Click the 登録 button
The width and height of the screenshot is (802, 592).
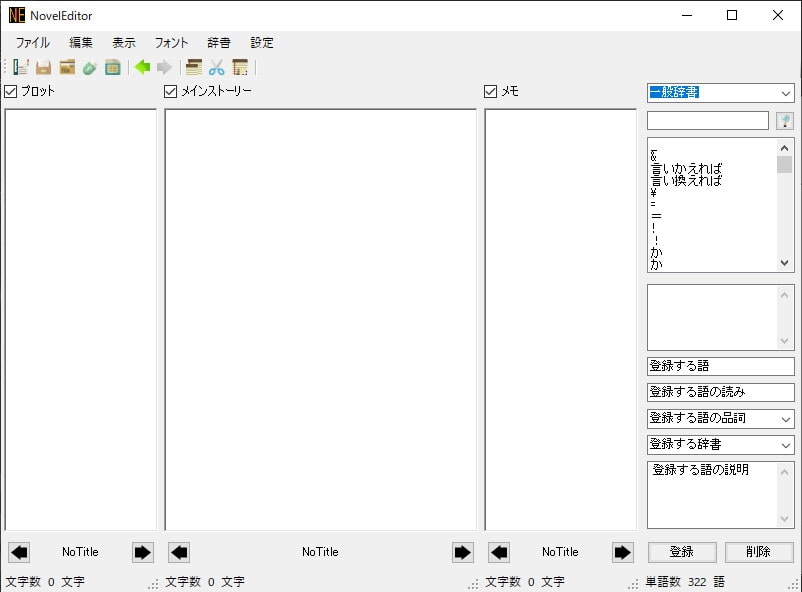pos(681,552)
